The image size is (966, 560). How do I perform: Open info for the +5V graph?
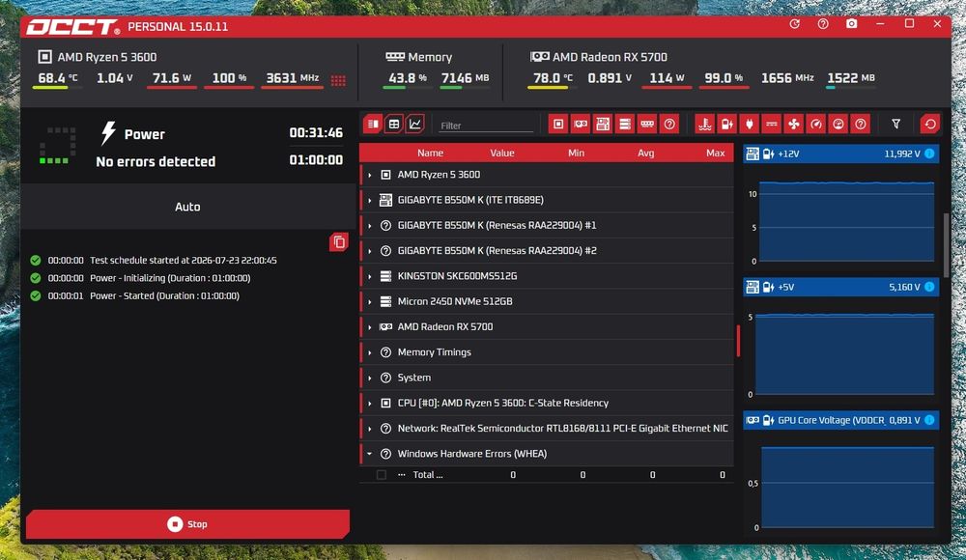[x=929, y=287]
